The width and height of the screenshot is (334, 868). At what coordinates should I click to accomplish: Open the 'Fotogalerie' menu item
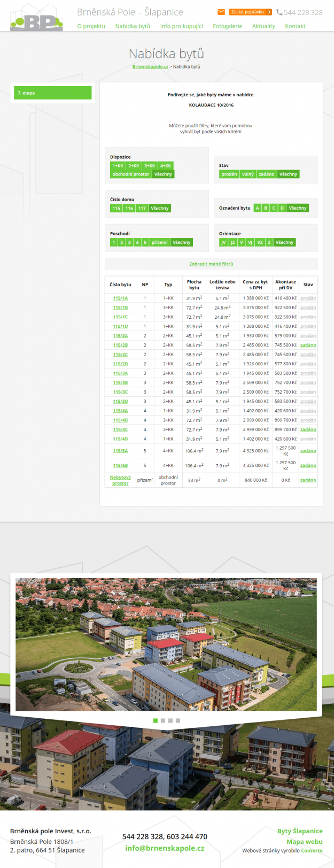click(x=227, y=26)
